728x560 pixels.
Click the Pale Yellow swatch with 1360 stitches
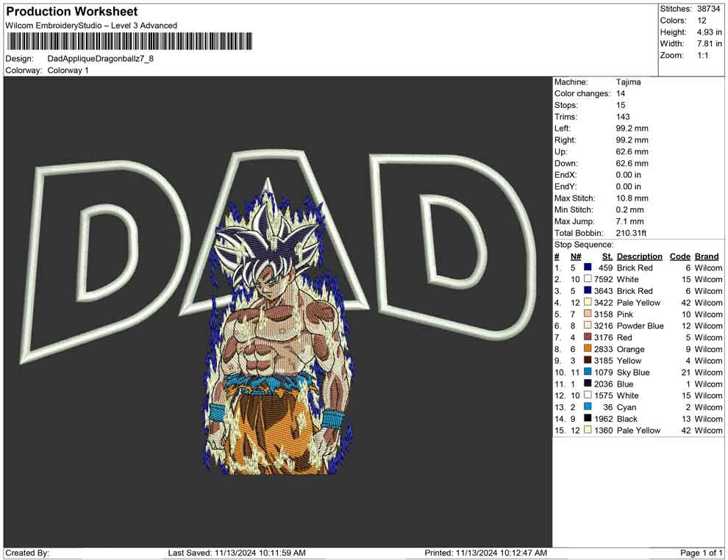(x=588, y=430)
